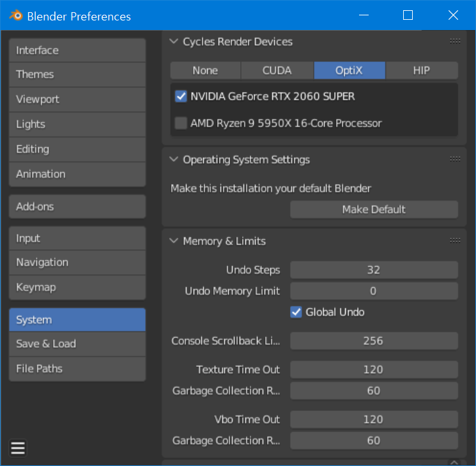The height and width of the screenshot is (466, 476).
Task: Open the Input preferences tab
Action: [77, 238]
